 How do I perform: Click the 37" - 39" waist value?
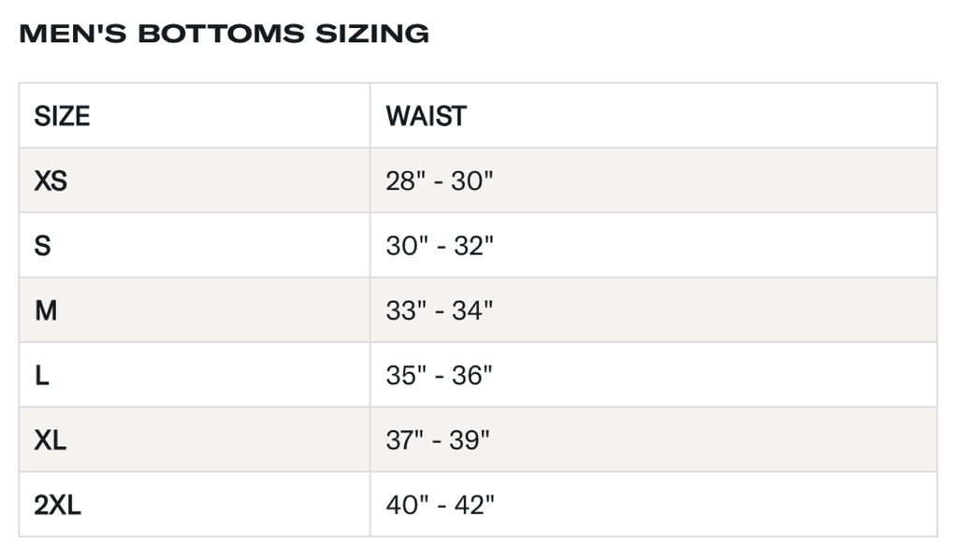click(438, 440)
